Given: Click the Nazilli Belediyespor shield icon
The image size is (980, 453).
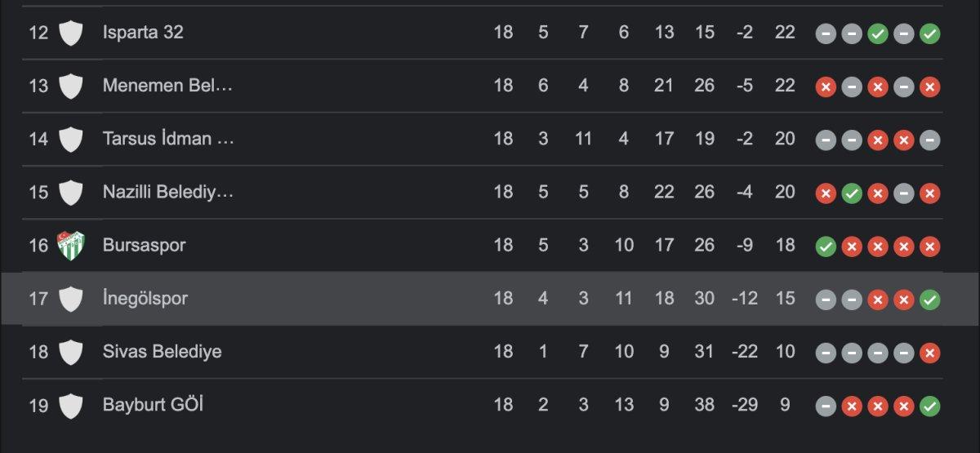Looking at the screenshot, I should (x=71, y=192).
